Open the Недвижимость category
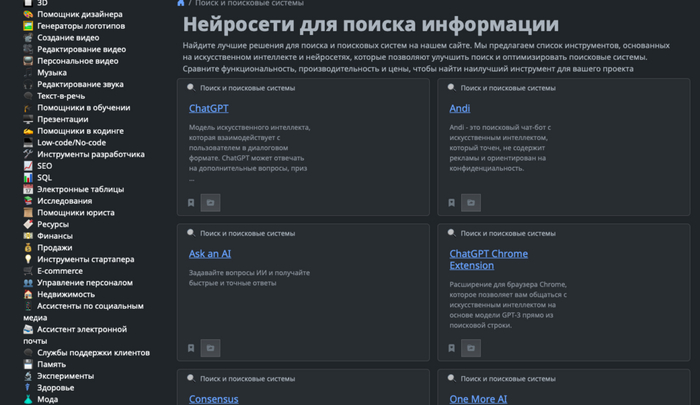 coord(66,294)
